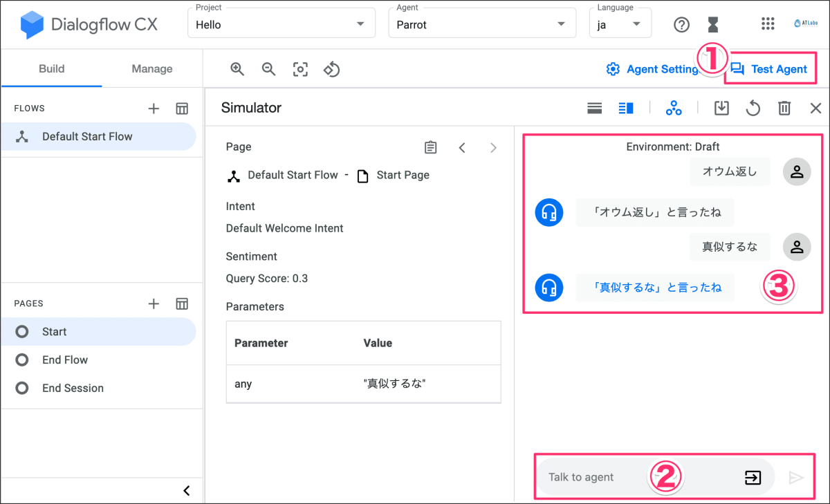830x504 pixels.
Task: Switch to the Manage tab
Action: click(152, 68)
